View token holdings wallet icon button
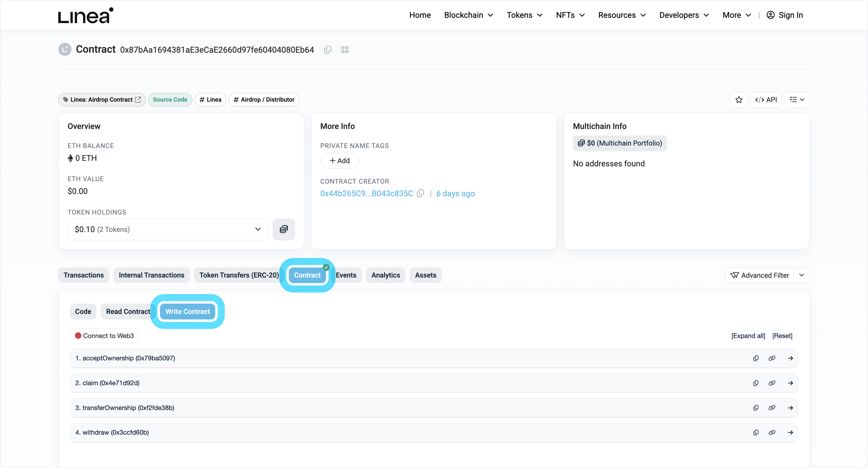Image resolution: width=868 pixels, height=468 pixels. pos(284,229)
